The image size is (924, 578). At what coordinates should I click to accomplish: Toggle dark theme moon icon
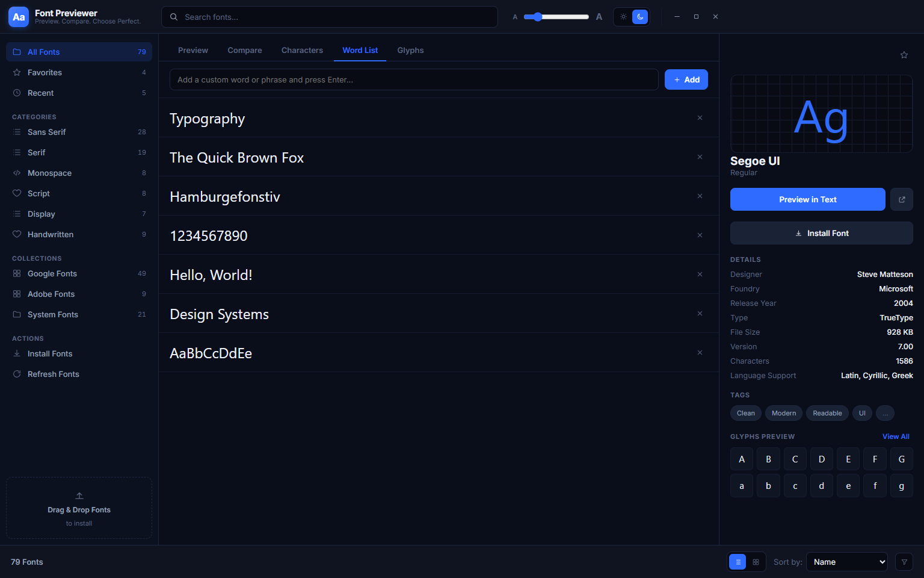(640, 17)
